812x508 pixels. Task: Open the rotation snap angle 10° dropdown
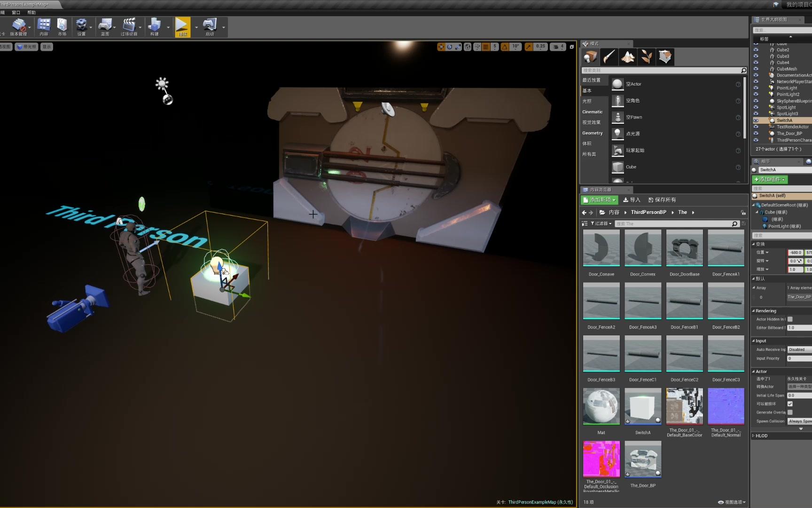point(515,47)
